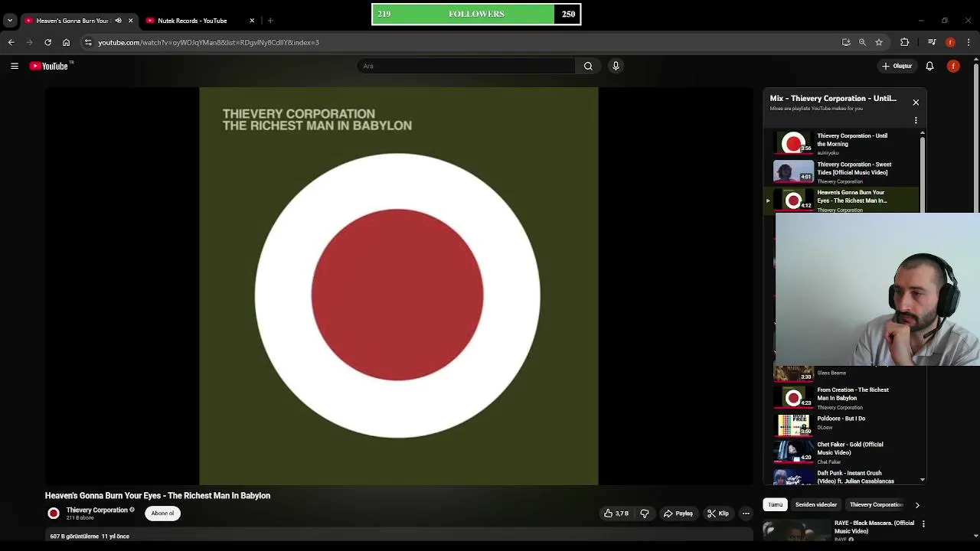Click the Klip clip button
Screen dimensions: 980x551
718,514
